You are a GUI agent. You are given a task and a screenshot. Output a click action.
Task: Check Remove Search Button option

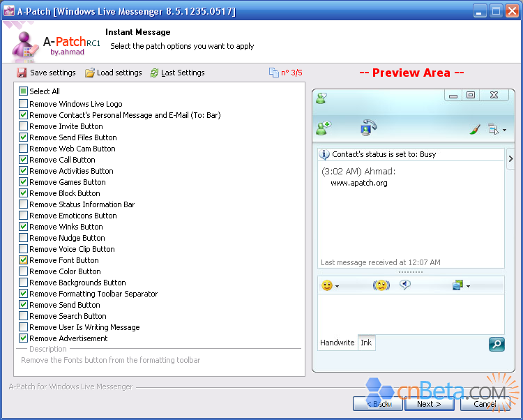click(23, 316)
